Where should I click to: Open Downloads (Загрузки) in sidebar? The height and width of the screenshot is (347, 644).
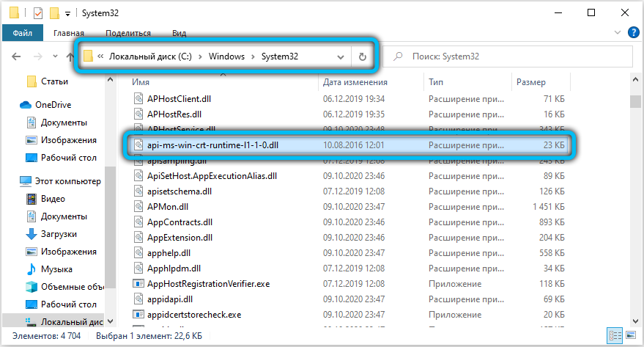[x=32, y=233]
